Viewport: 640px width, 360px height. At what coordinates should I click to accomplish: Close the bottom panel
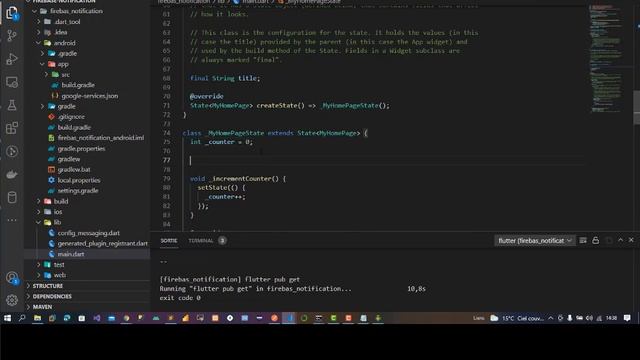pos(631,240)
